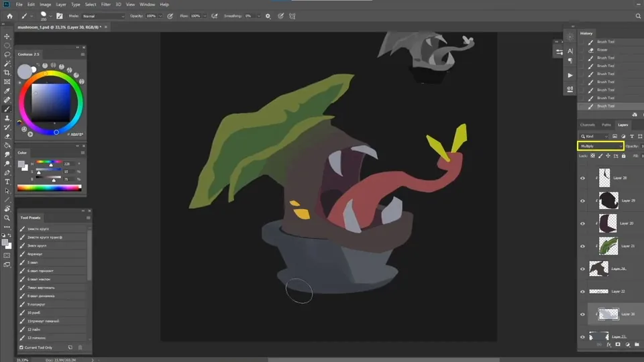The width and height of the screenshot is (644, 362).
Task: Select the Eyedropper tool
Action: (x=7, y=90)
